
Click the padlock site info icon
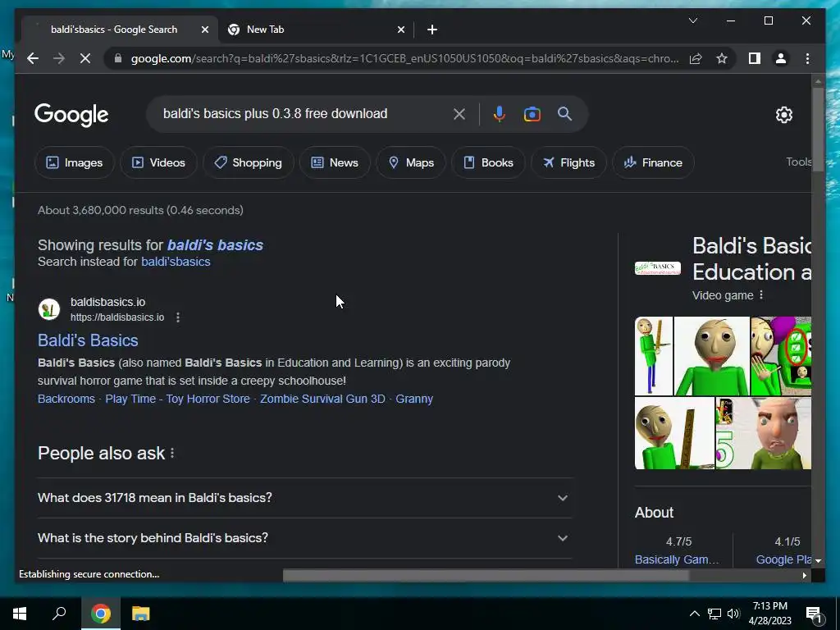[x=118, y=58]
